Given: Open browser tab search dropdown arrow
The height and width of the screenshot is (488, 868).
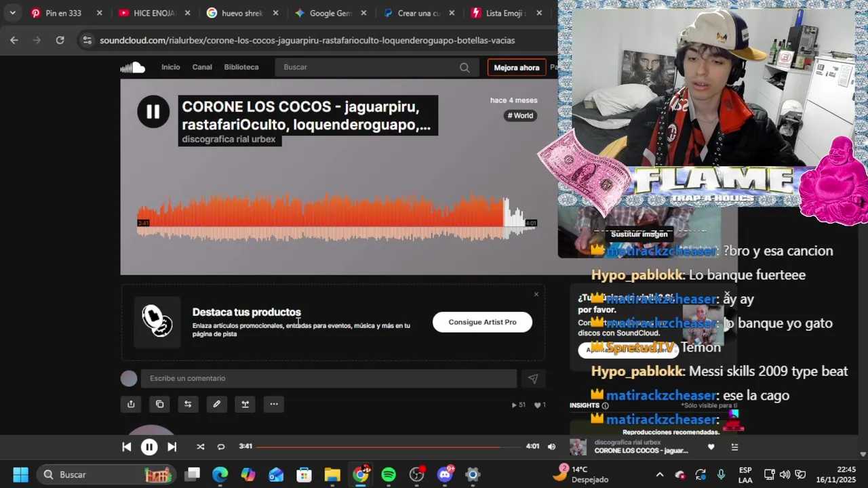Looking at the screenshot, I should [12, 13].
